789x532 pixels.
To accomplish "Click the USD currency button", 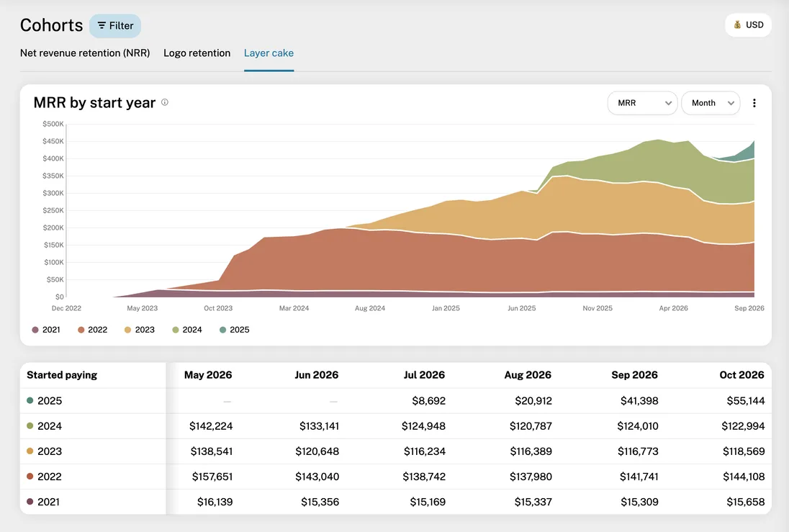I will [x=748, y=24].
